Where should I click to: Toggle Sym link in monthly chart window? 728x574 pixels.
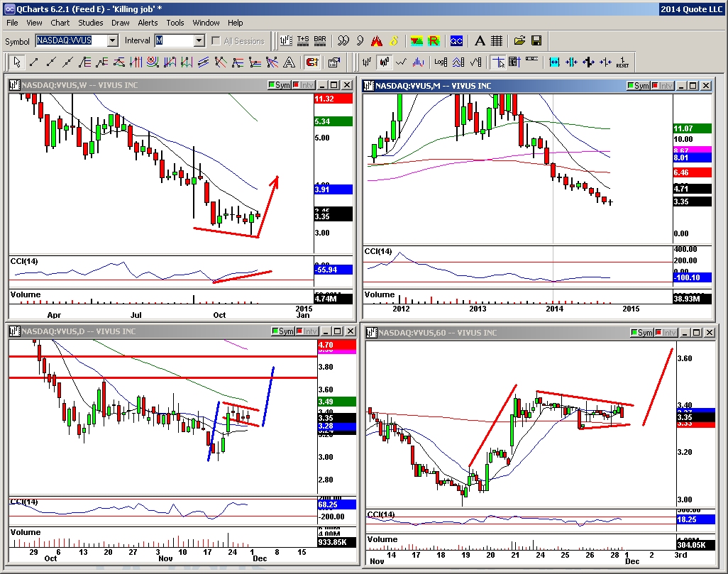point(639,85)
